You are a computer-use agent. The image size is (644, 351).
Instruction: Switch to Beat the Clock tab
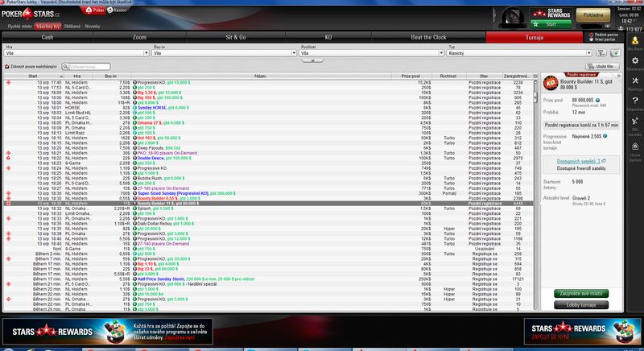click(x=428, y=37)
